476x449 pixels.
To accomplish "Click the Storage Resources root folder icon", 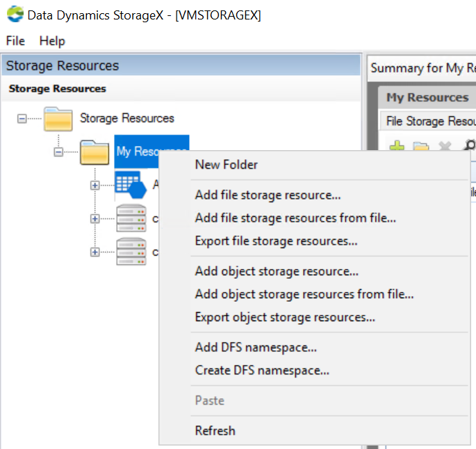I will coord(58,119).
